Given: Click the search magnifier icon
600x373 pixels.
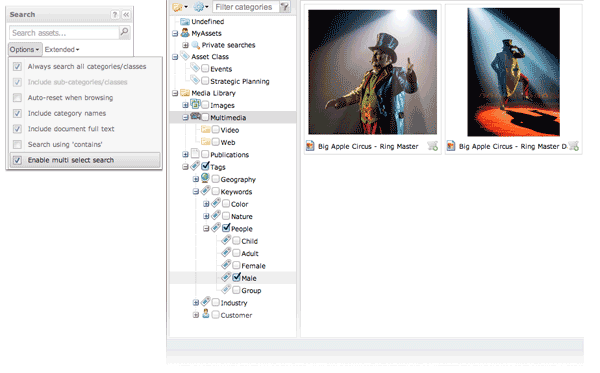Looking at the screenshot, I should pos(124,32).
